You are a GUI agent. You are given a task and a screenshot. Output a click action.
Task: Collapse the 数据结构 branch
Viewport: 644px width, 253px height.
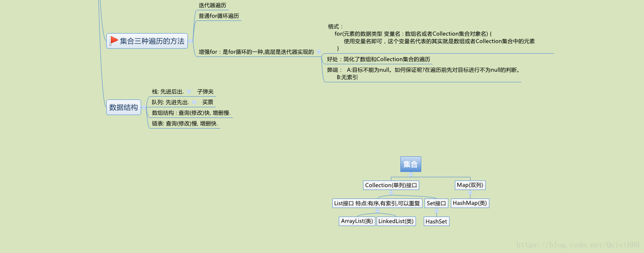144,107
